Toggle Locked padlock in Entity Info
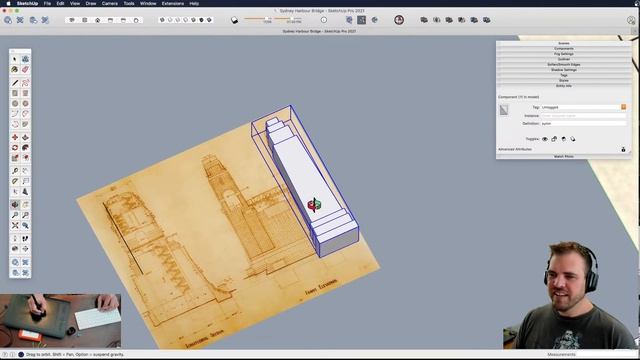The width and height of the screenshot is (640, 360). click(554, 139)
